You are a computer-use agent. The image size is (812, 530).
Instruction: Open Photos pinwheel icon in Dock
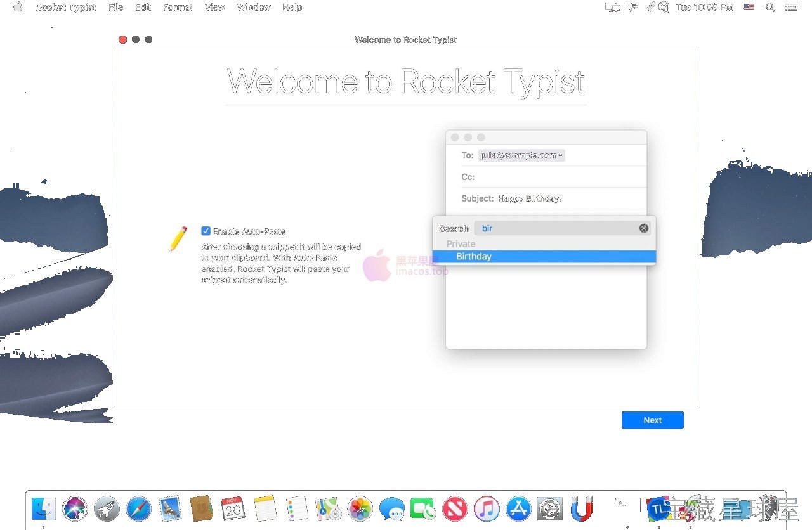click(x=360, y=508)
